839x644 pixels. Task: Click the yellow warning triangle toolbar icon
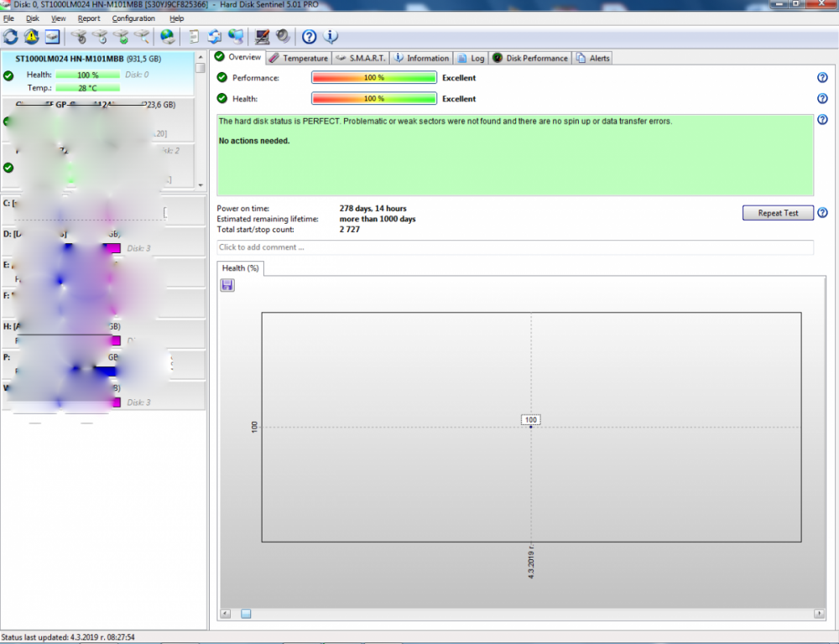click(32, 36)
